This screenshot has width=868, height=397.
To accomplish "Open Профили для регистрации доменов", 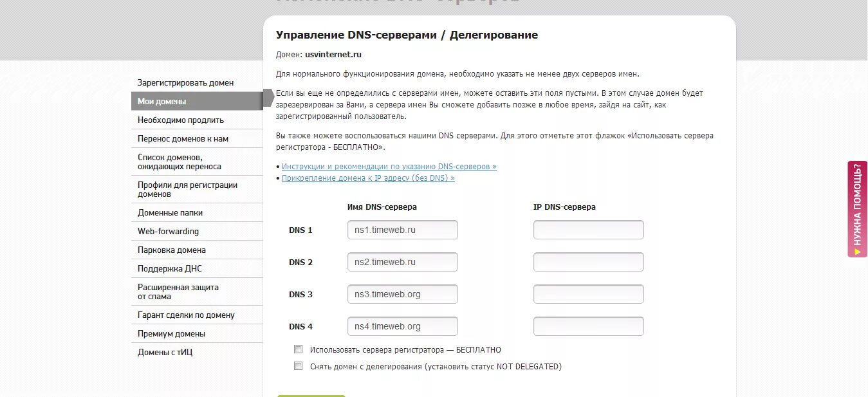I will pyautogui.click(x=187, y=189).
